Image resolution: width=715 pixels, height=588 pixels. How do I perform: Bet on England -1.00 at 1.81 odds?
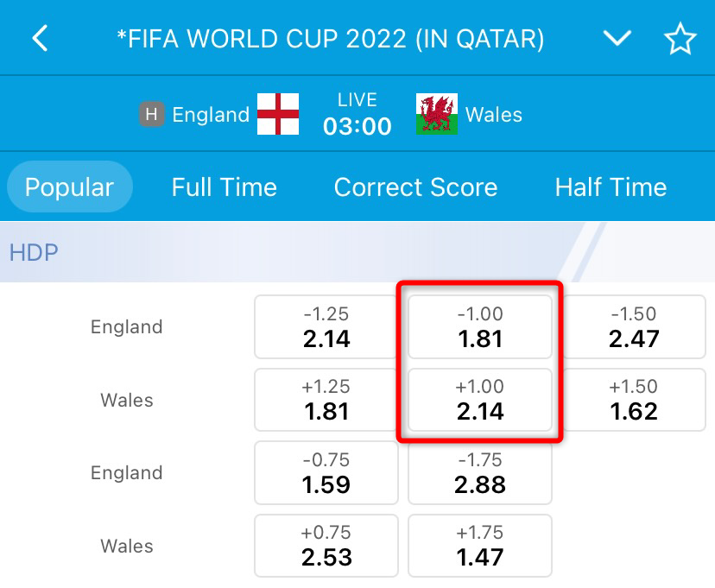click(479, 326)
